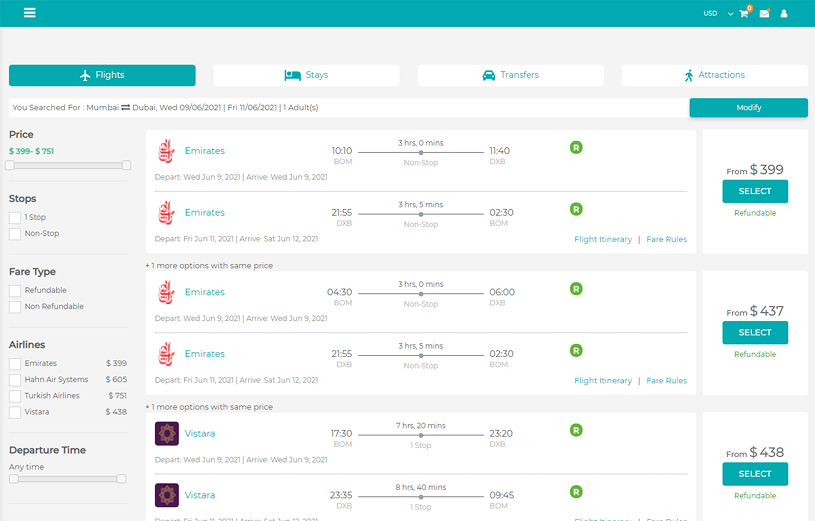Check the Non Refundable fare filter
The width and height of the screenshot is (815, 521).
click(x=15, y=307)
